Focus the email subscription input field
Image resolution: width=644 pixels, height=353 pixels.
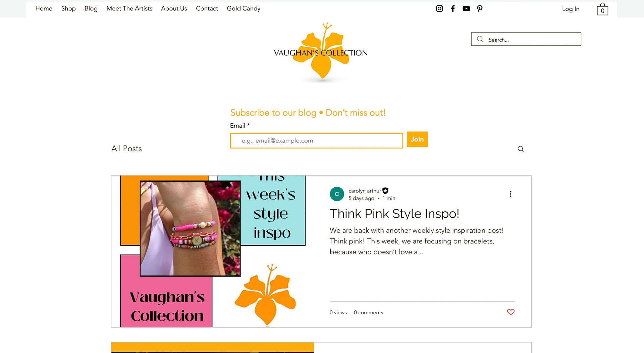[316, 141]
